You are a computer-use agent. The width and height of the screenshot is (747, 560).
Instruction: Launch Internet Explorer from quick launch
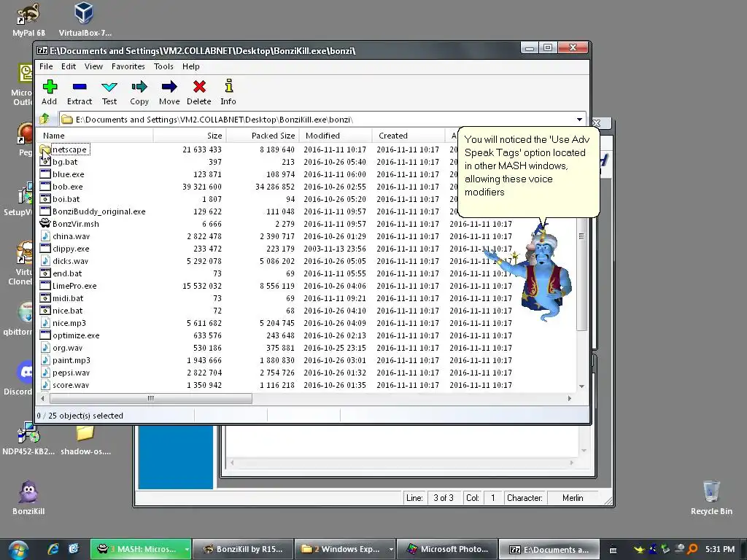point(53,549)
